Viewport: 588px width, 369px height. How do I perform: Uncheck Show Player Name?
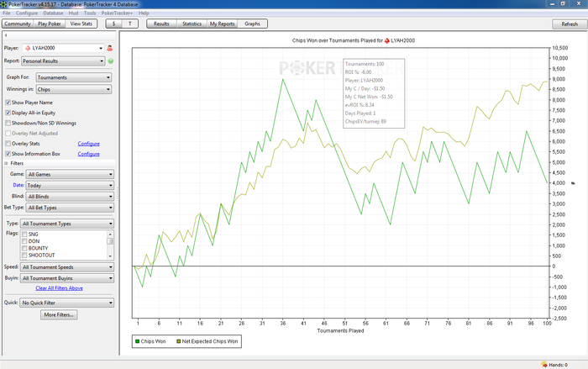pyautogui.click(x=8, y=102)
